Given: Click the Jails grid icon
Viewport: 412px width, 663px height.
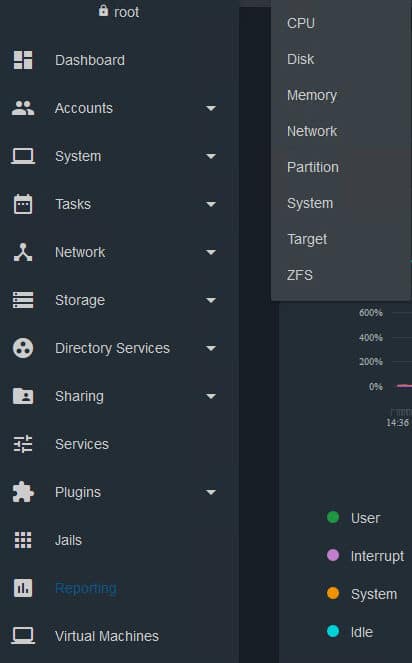Looking at the screenshot, I should (23, 540).
